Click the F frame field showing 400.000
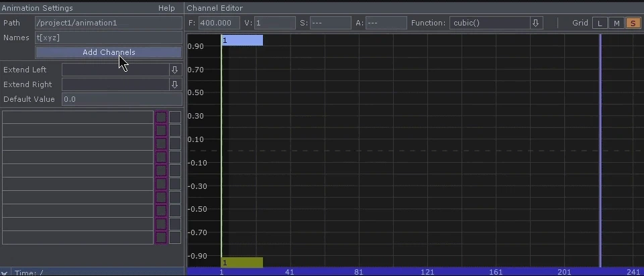644x276 pixels. (219, 23)
